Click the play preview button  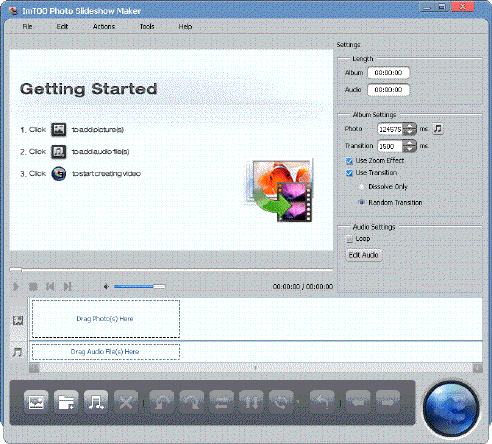click(x=16, y=286)
